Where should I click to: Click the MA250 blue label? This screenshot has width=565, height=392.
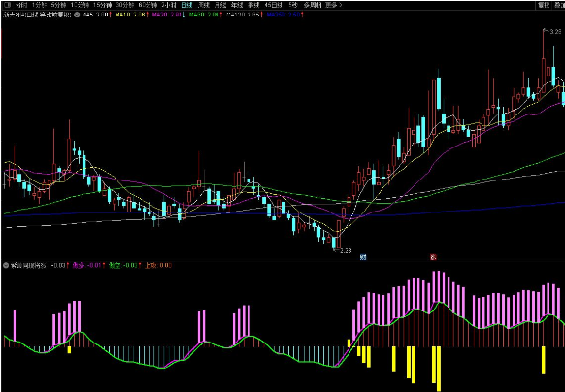point(284,16)
